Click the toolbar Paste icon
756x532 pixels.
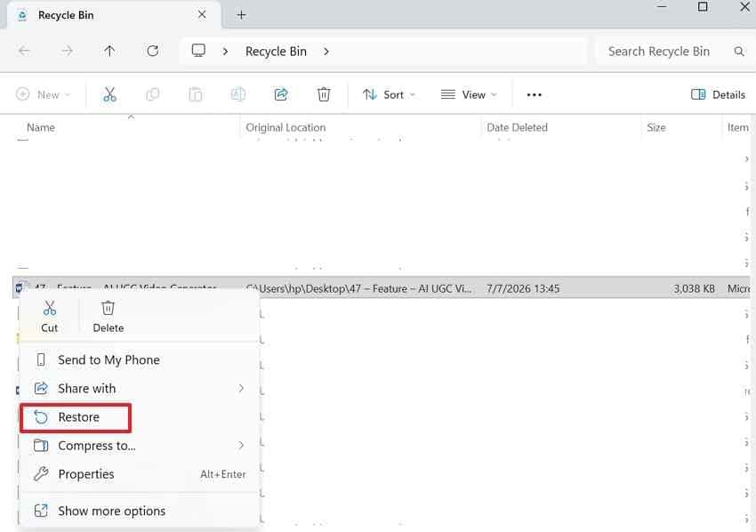[x=196, y=94]
